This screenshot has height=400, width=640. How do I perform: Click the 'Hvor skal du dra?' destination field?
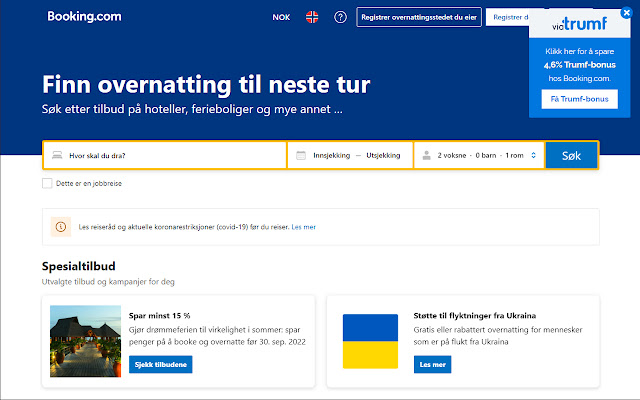pos(165,155)
